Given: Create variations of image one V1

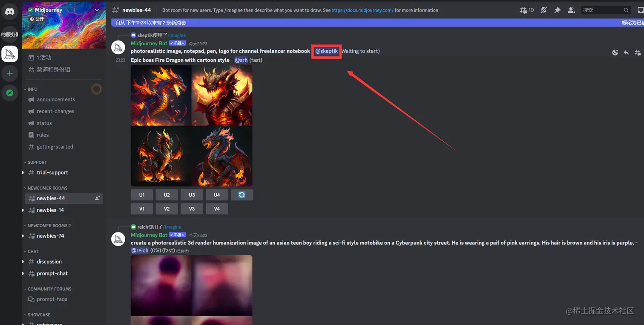Looking at the screenshot, I should tap(142, 209).
